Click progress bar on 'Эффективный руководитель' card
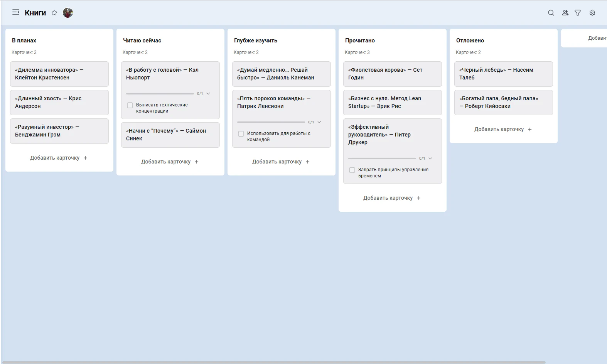607x364 pixels. [382, 158]
